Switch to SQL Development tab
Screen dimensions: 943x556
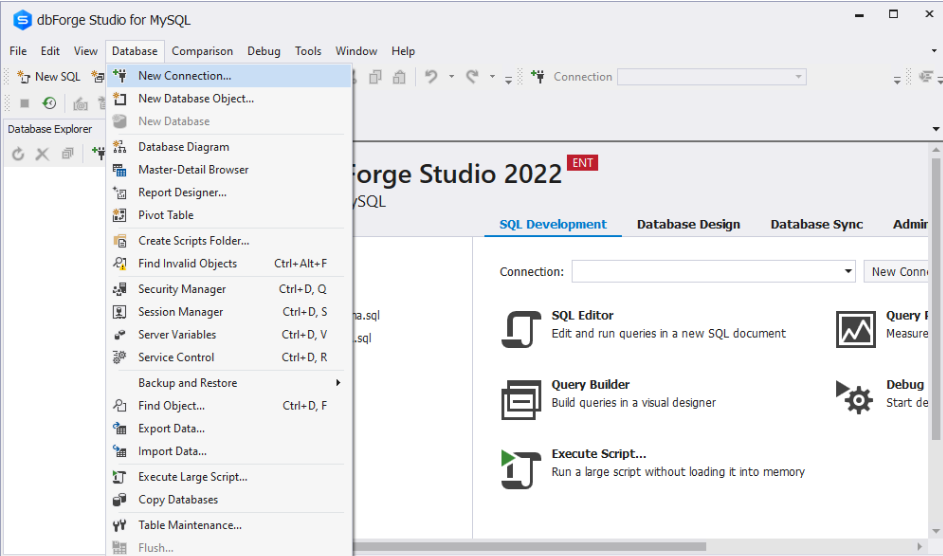[x=553, y=224]
